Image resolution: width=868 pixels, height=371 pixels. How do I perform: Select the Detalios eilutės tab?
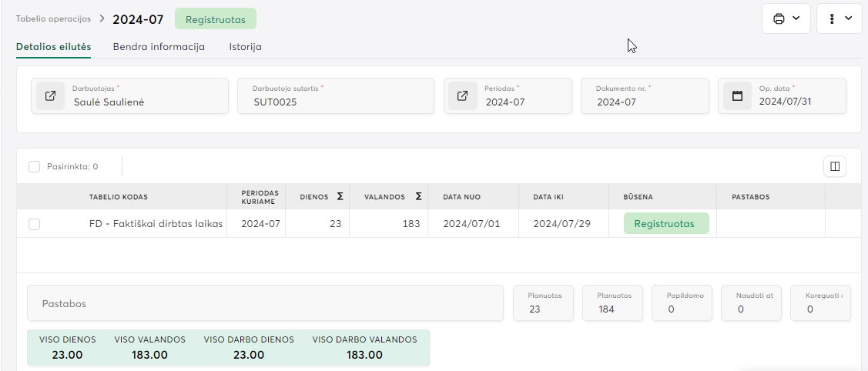(53, 47)
